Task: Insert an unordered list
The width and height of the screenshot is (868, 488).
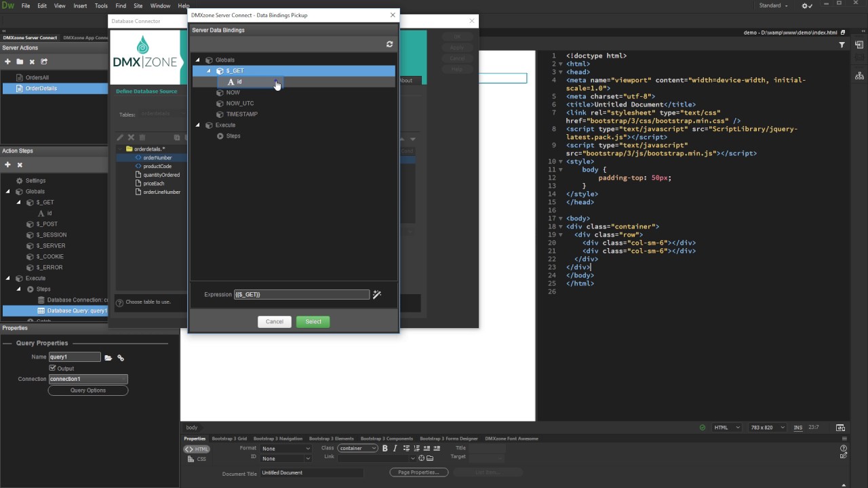Action: click(x=406, y=448)
